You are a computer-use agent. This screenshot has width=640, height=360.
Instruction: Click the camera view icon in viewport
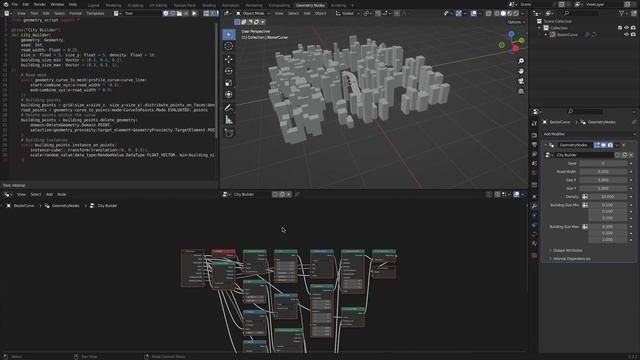521,81
